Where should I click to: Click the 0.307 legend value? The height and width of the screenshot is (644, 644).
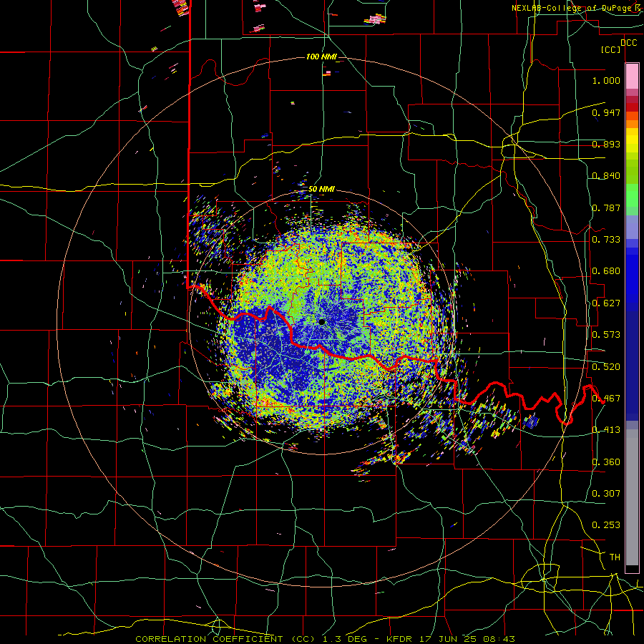606,494
